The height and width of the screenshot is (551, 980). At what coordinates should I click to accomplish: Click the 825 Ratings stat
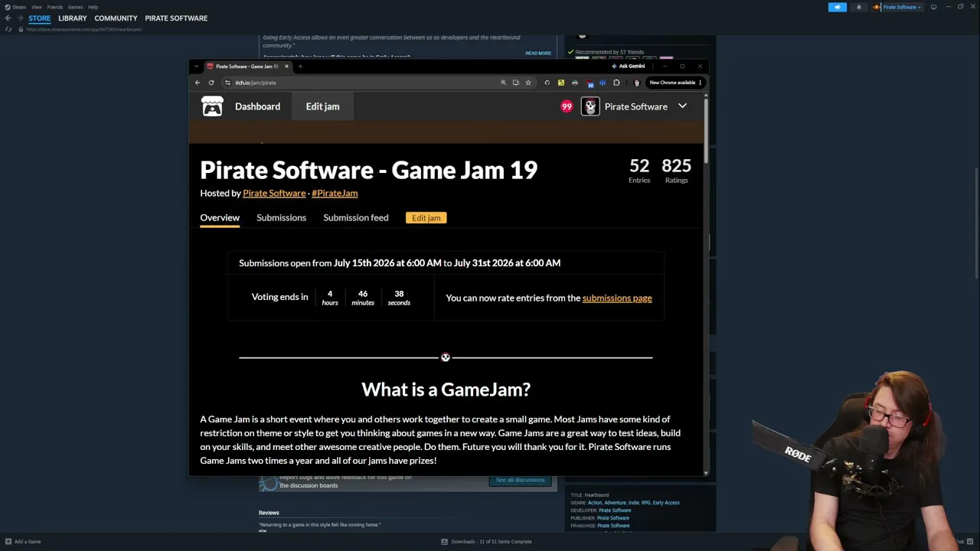[x=676, y=171]
